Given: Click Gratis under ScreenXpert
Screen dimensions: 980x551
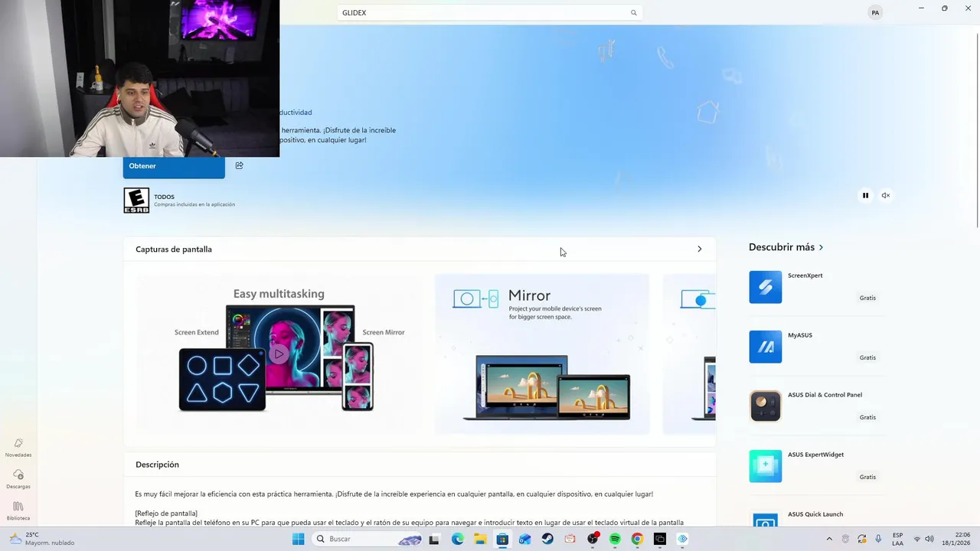Looking at the screenshot, I should 867,298.
